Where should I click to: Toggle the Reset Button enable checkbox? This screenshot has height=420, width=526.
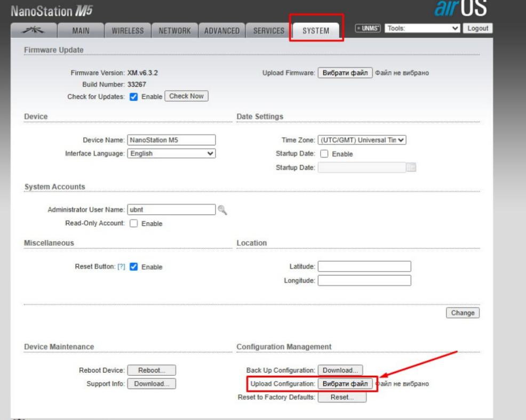133,267
